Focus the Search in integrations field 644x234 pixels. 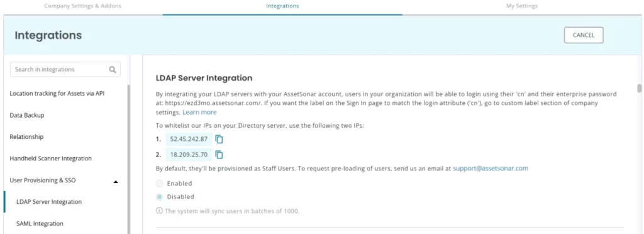coord(65,69)
